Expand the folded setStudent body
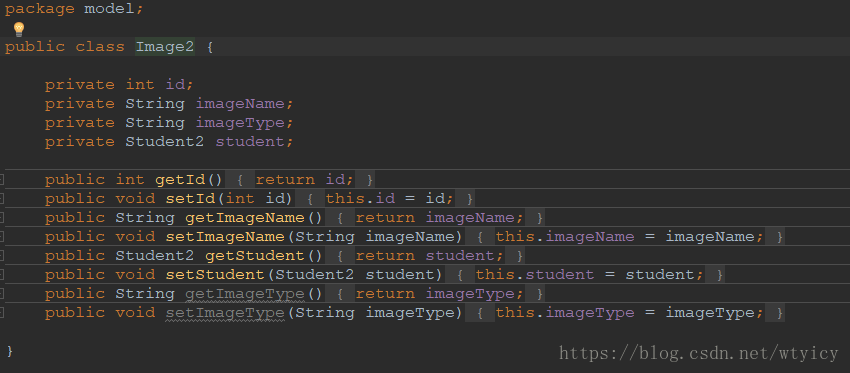This screenshot has width=850, height=373. pos(2,275)
